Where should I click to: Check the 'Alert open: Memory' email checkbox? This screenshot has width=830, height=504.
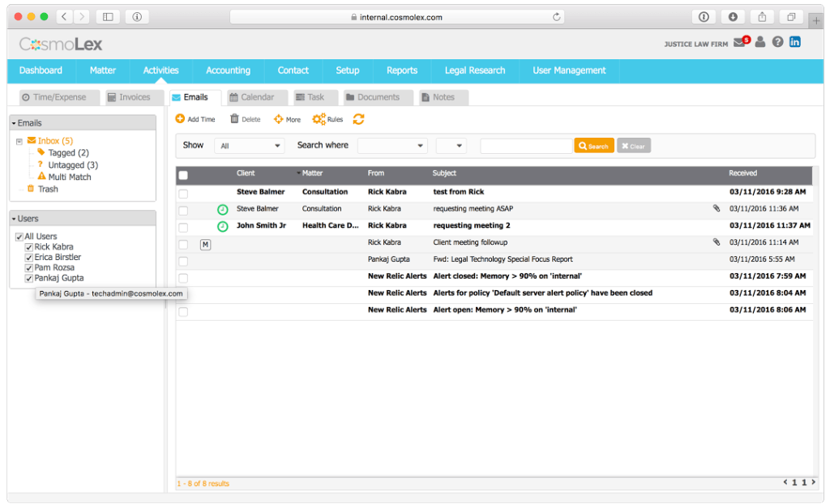click(183, 312)
